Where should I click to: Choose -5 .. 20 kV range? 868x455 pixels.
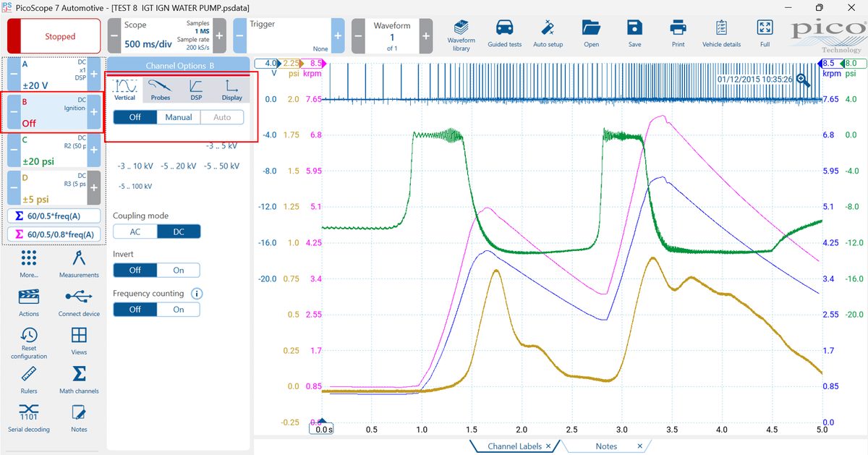[179, 166]
